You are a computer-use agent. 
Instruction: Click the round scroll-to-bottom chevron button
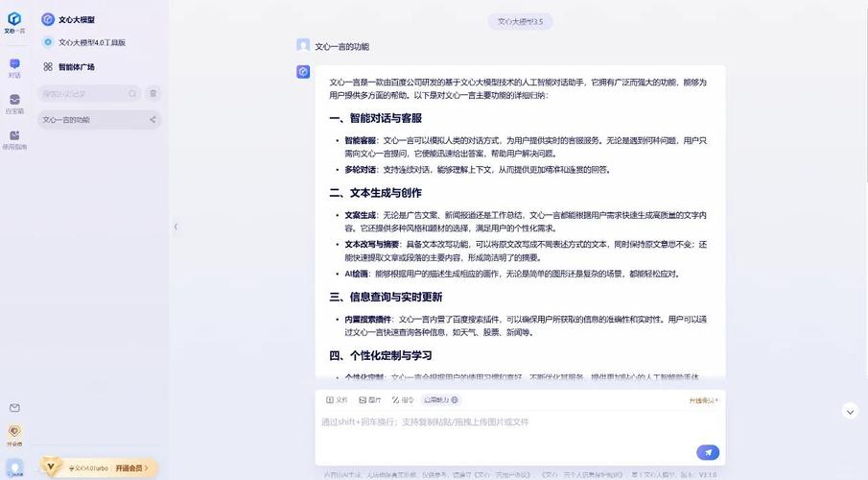point(850,411)
